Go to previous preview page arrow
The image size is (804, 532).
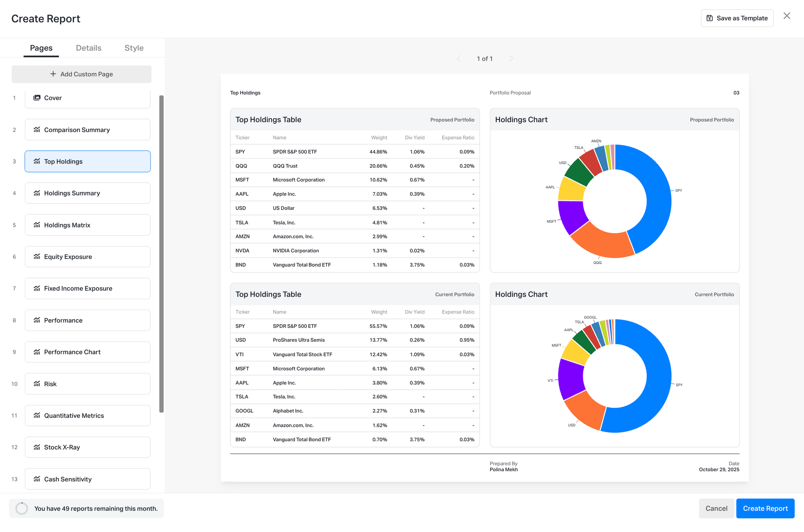click(459, 59)
